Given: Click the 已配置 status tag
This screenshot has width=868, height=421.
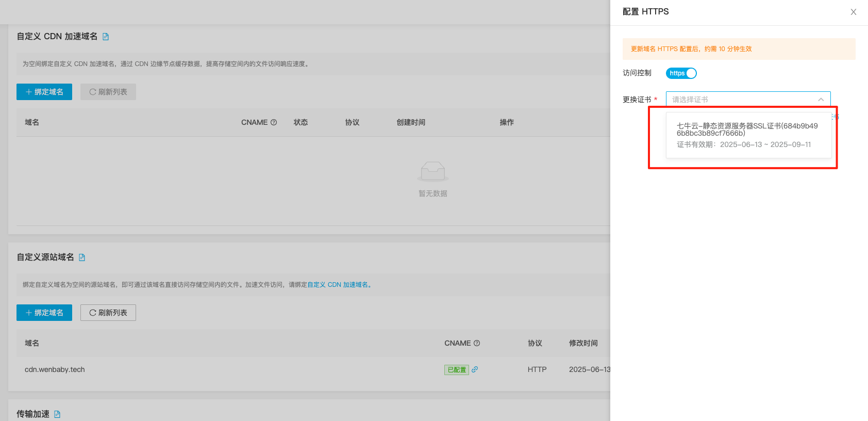Looking at the screenshot, I should tap(457, 370).
